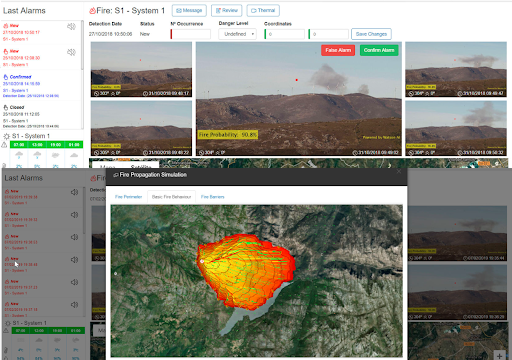Click the first Coordinates input field
The height and width of the screenshot is (360, 512).
(x=285, y=34)
